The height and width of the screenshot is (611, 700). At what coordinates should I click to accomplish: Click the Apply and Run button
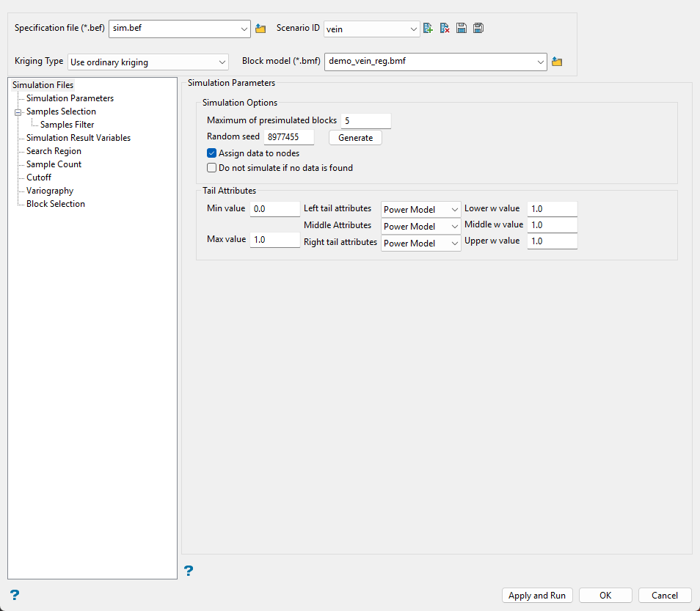pyautogui.click(x=537, y=596)
